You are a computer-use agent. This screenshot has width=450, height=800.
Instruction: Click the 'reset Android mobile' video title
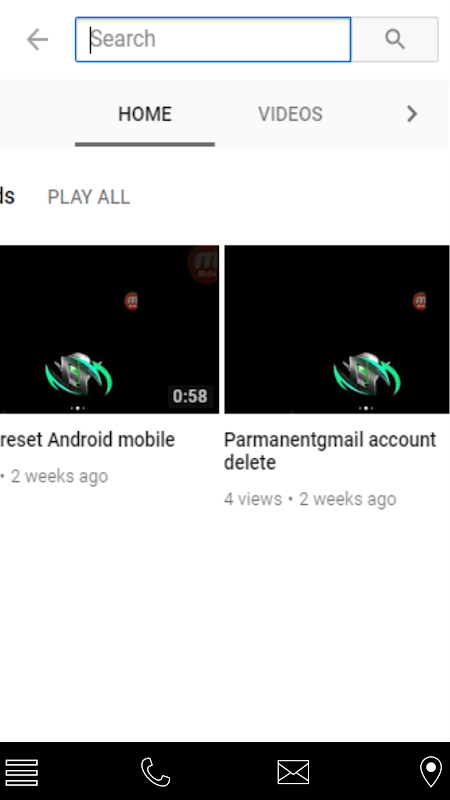[87, 440]
